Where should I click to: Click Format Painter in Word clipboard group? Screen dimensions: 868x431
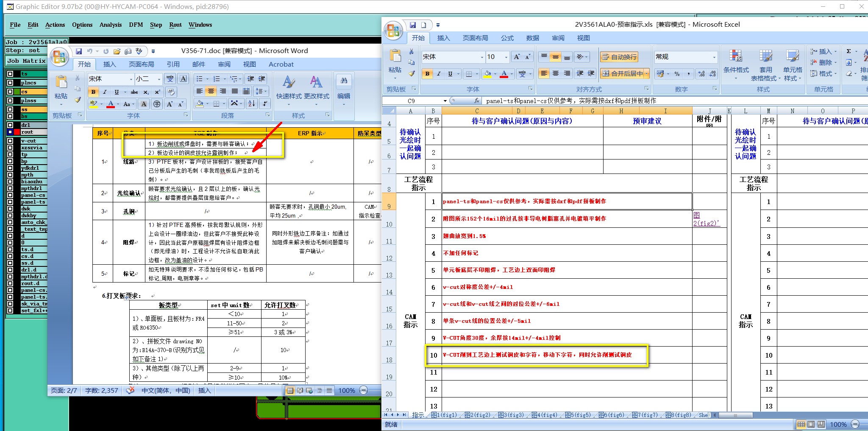(78, 100)
